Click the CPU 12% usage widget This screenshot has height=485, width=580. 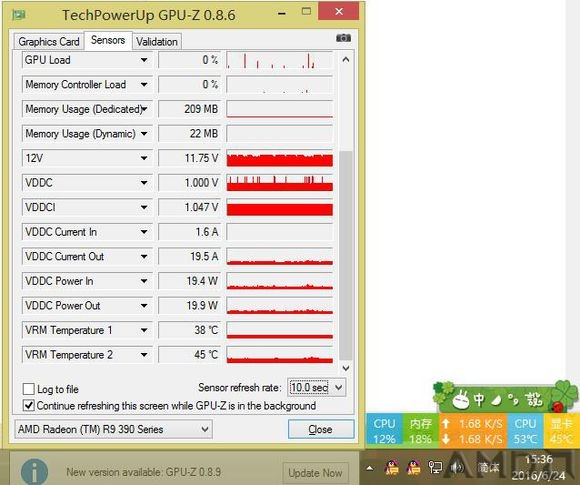click(384, 431)
